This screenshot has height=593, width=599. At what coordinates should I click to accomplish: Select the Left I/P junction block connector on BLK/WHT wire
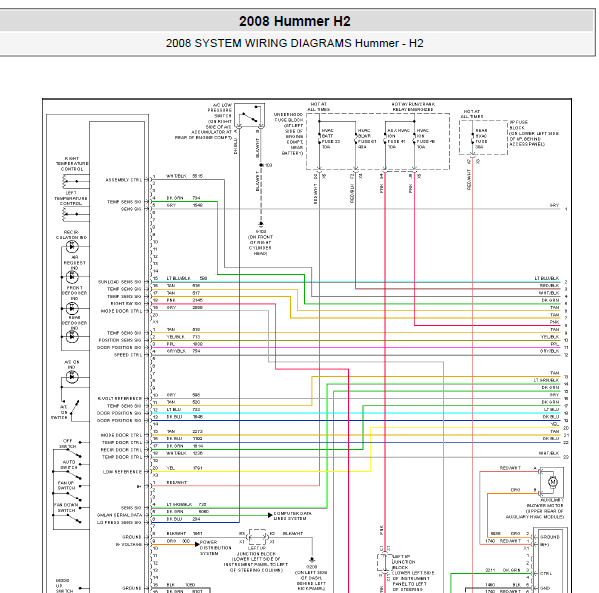(257, 537)
